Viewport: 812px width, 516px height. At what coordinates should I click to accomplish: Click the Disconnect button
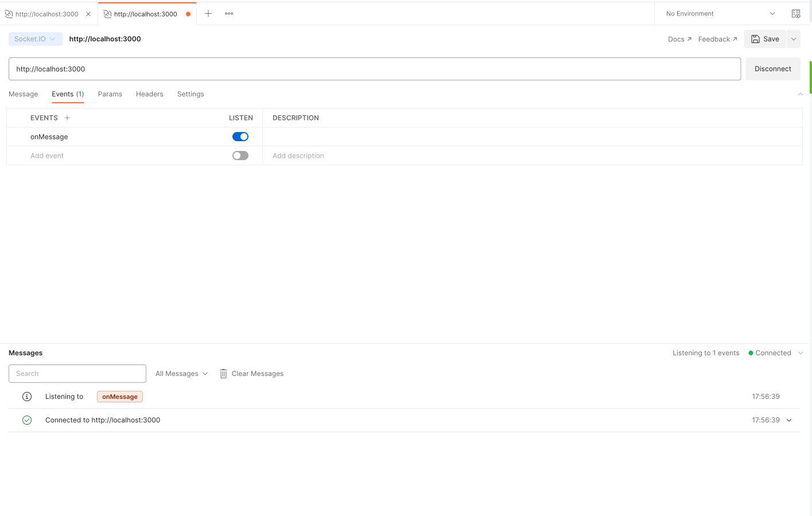[x=772, y=68]
